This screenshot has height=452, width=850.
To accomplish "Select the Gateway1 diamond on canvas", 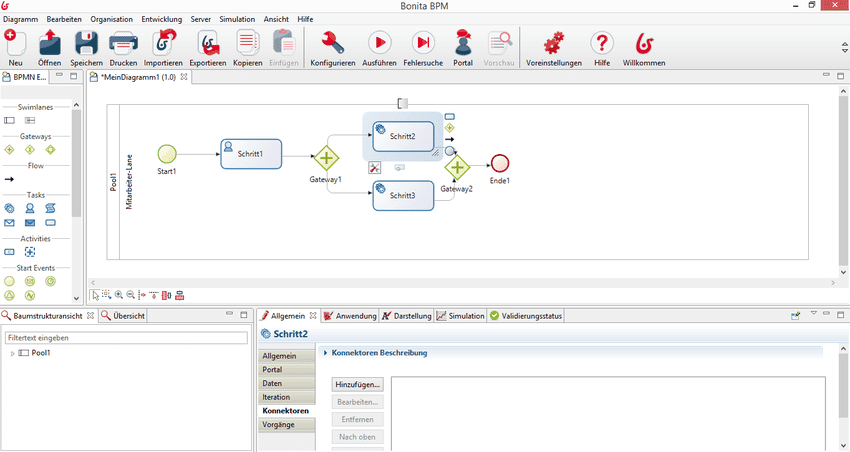I will click(326, 158).
